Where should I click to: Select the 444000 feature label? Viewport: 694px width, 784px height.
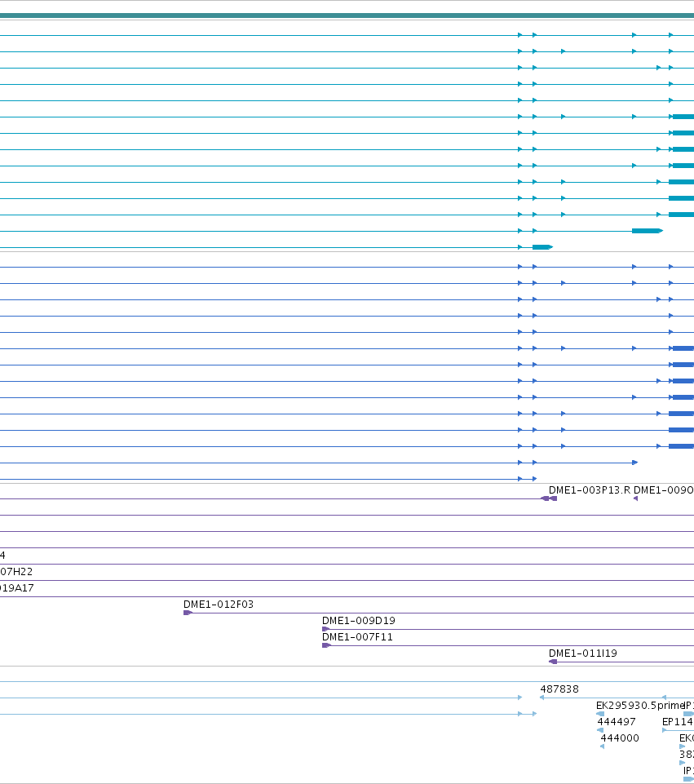pos(620,738)
